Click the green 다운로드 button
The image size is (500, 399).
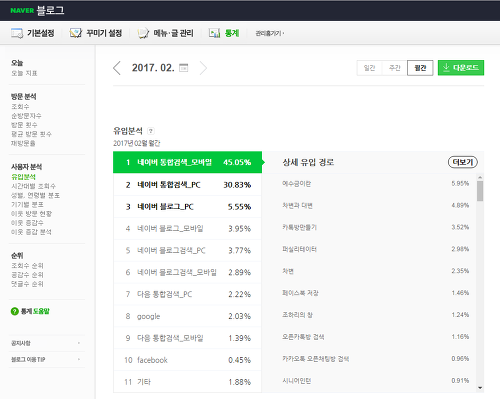pos(461,68)
